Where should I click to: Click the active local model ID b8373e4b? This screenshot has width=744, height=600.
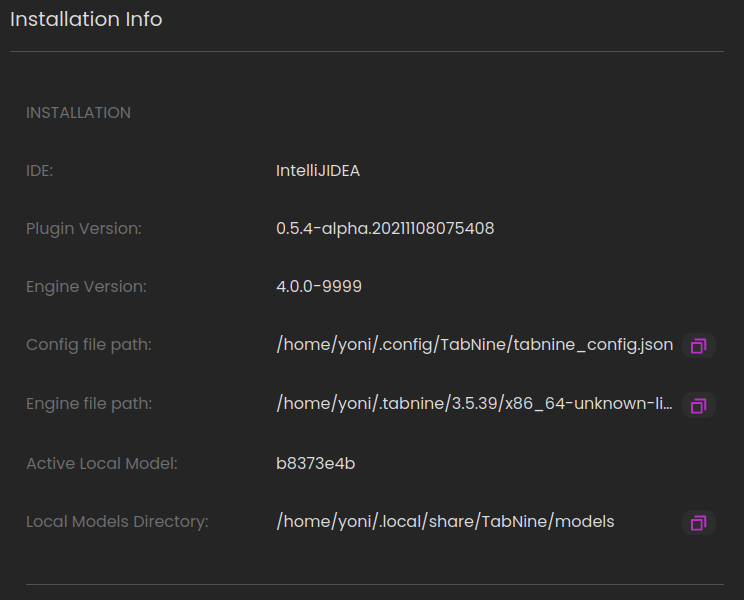click(316, 463)
